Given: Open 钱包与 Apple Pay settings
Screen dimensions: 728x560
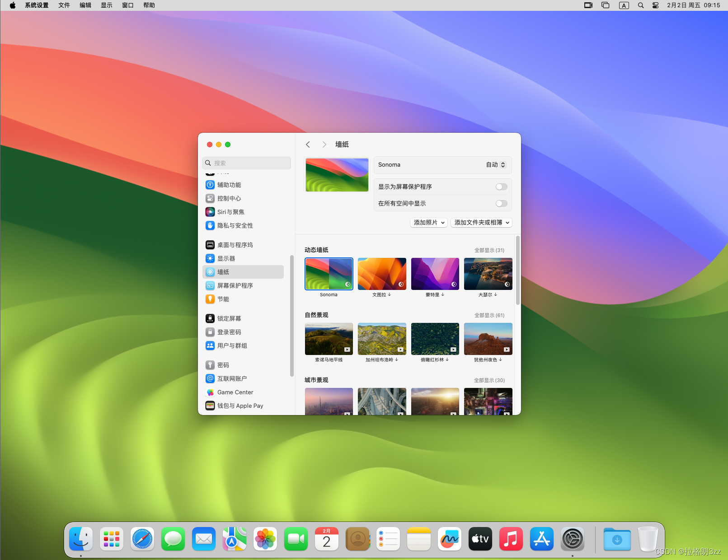Looking at the screenshot, I should coord(243,406).
